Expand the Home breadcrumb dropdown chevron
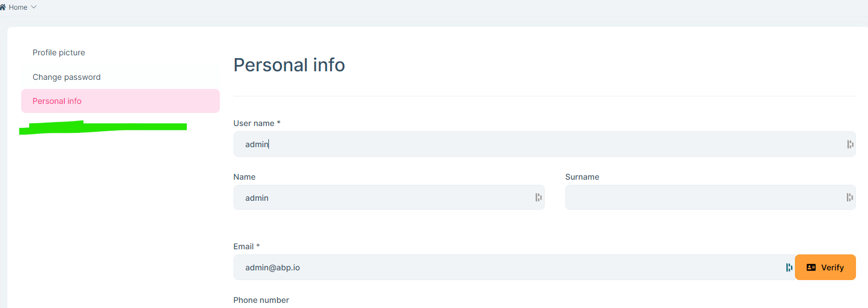 coord(34,7)
